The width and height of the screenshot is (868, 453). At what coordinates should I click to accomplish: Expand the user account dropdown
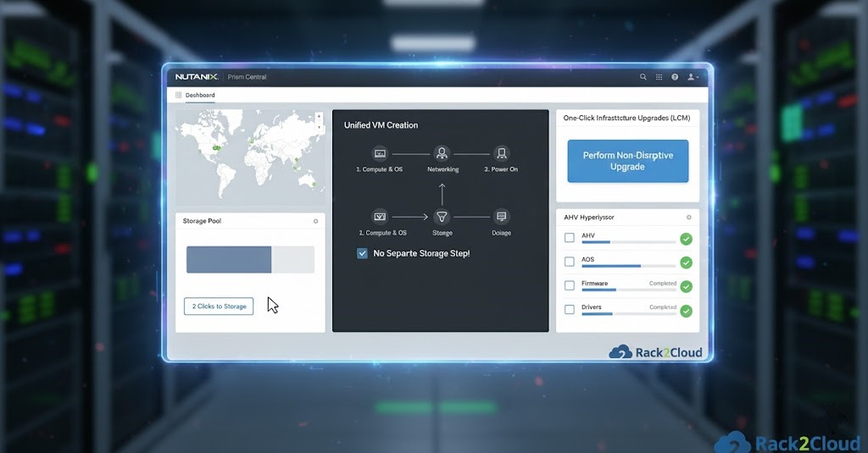(693, 77)
